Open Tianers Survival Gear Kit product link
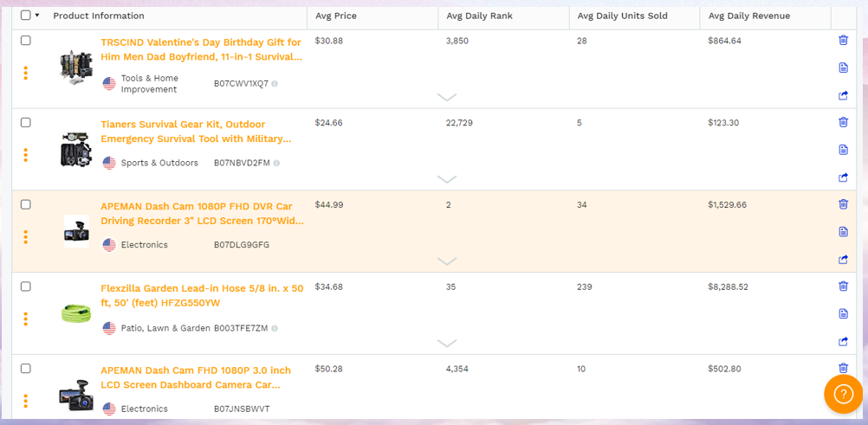The width and height of the screenshot is (868, 425). tap(196, 132)
